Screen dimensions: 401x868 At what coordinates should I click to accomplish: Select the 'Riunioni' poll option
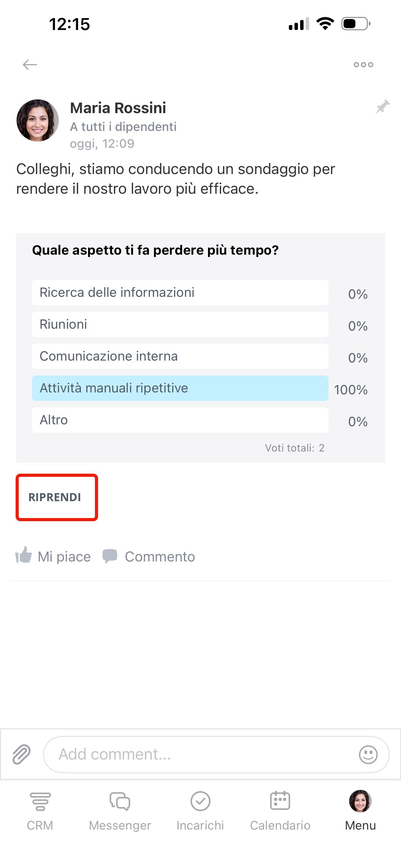point(180,325)
